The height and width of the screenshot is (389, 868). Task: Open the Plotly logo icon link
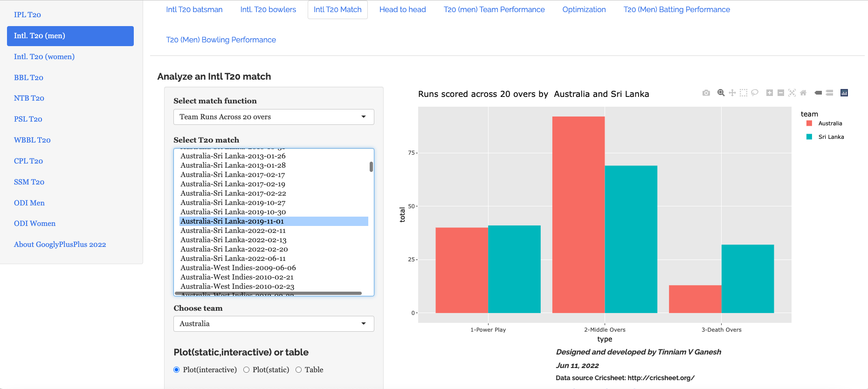click(x=844, y=93)
